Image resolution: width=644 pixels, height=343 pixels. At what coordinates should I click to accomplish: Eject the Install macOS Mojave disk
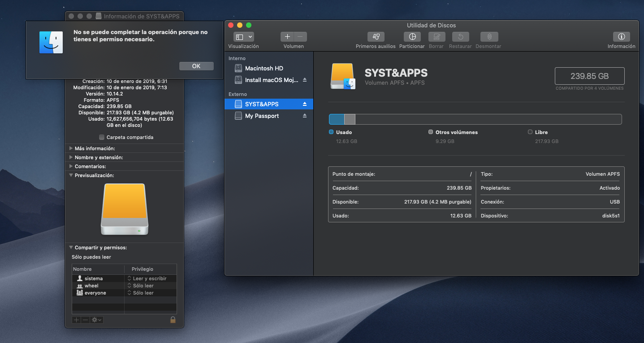click(305, 80)
